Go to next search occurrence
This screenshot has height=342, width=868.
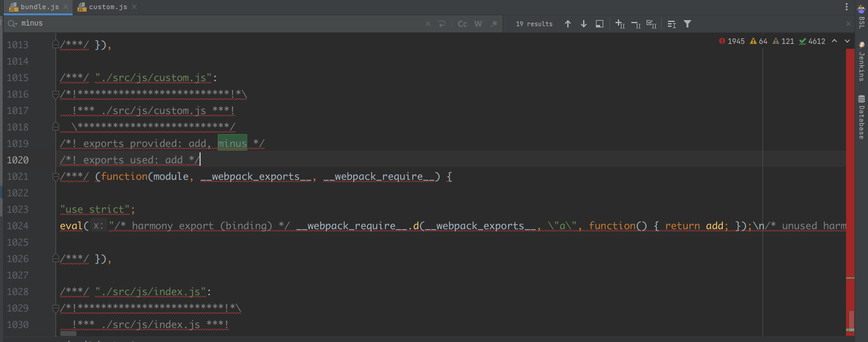click(584, 24)
